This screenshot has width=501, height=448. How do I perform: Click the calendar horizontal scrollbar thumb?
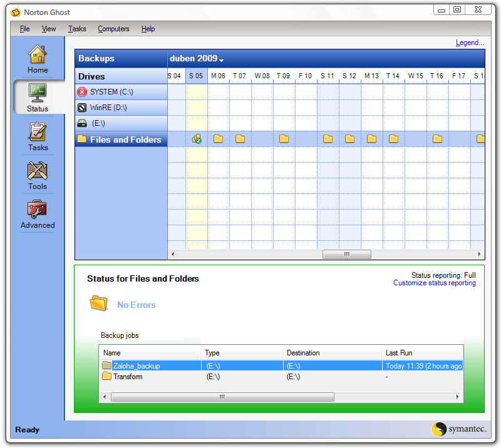coord(347,254)
